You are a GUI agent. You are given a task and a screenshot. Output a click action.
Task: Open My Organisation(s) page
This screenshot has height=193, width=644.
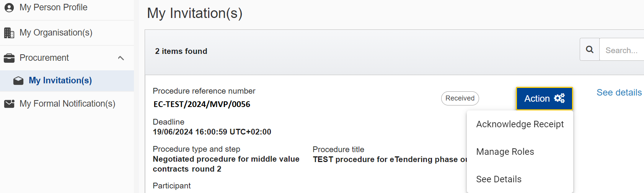56,33
